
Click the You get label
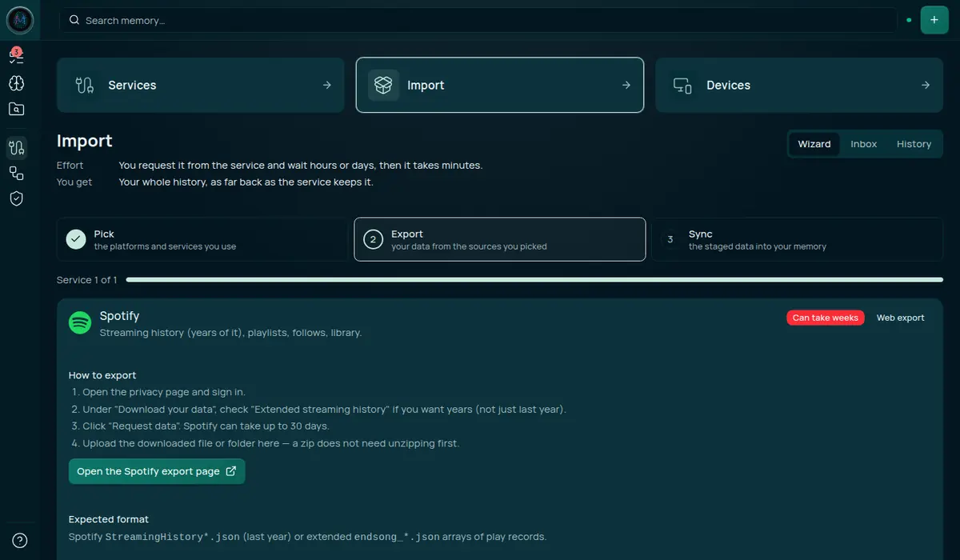[x=74, y=182]
